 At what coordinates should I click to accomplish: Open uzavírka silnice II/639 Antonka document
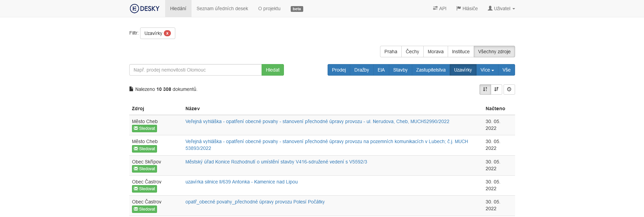[x=241, y=182]
